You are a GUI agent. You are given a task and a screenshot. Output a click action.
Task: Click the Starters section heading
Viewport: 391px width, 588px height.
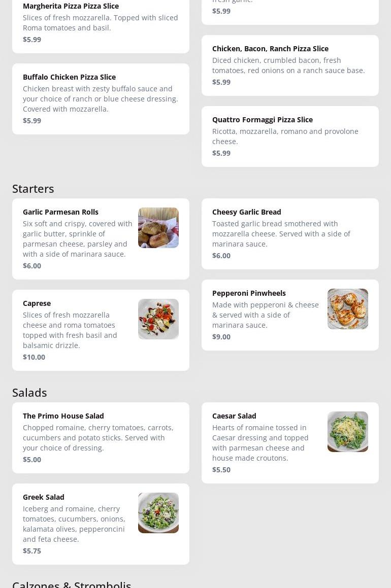(33, 189)
